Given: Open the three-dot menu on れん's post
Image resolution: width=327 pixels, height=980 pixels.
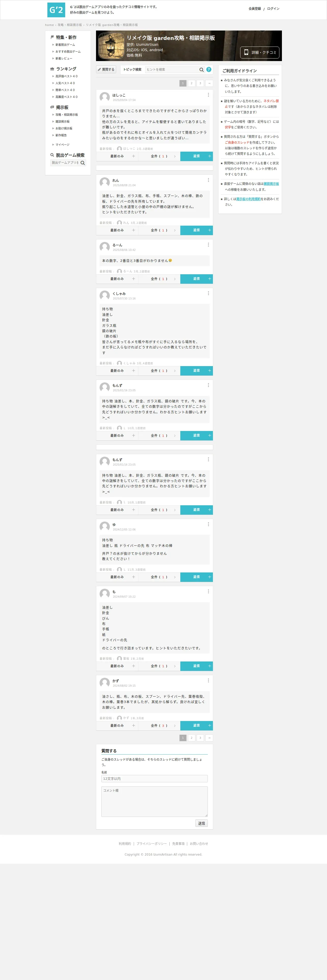Looking at the screenshot, I should [208, 180].
